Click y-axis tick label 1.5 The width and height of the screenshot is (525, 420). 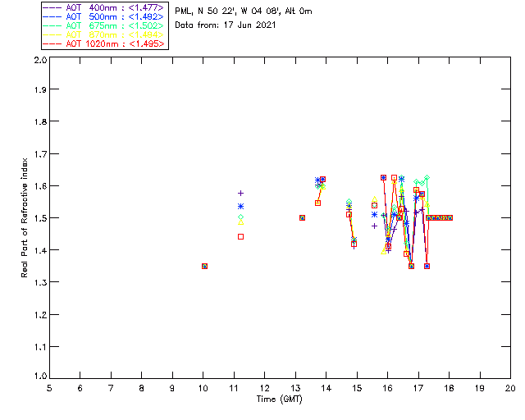(40, 218)
